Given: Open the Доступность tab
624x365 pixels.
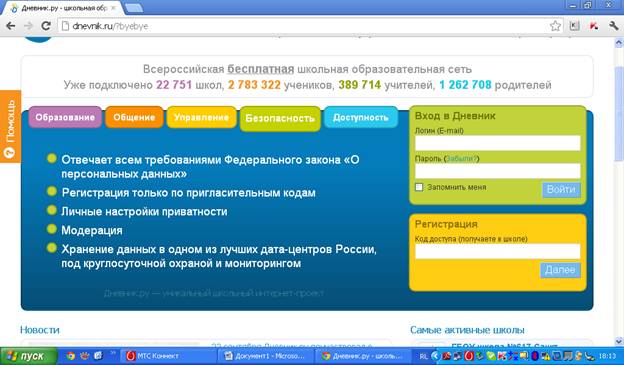Looking at the screenshot, I should click(x=361, y=117).
